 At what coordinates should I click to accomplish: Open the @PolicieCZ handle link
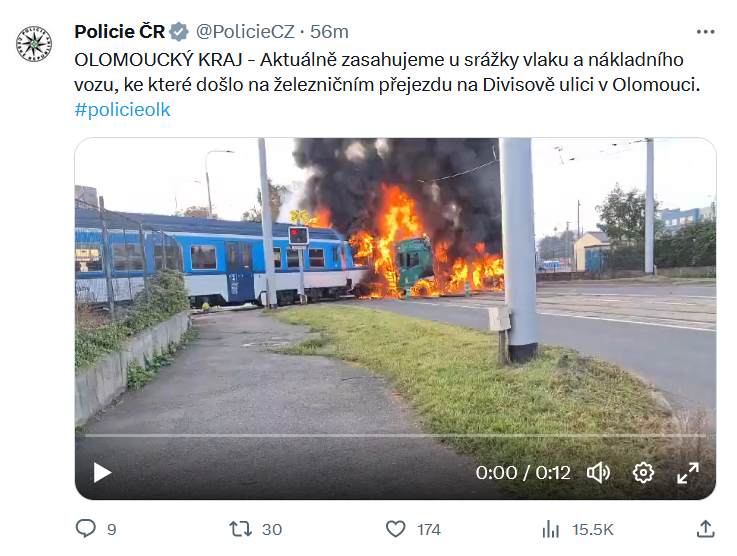(245, 32)
